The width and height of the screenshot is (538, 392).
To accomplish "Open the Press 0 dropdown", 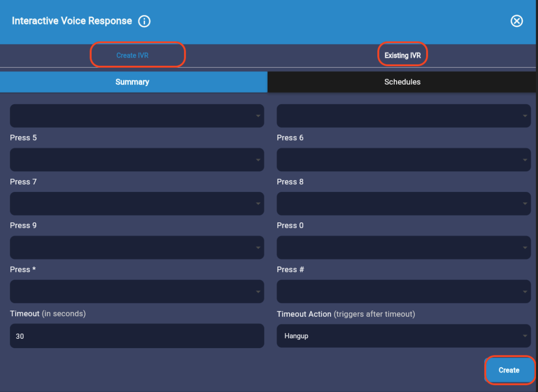I will click(404, 247).
